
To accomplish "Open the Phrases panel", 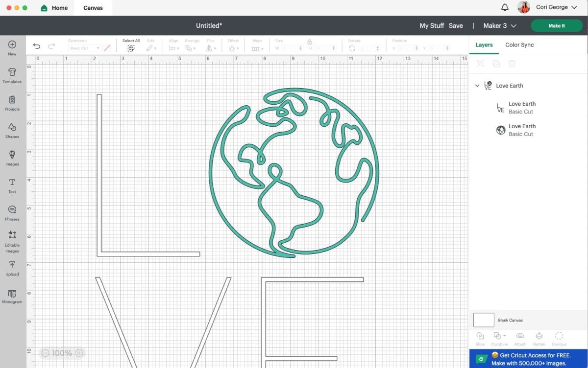I will pyautogui.click(x=12, y=213).
